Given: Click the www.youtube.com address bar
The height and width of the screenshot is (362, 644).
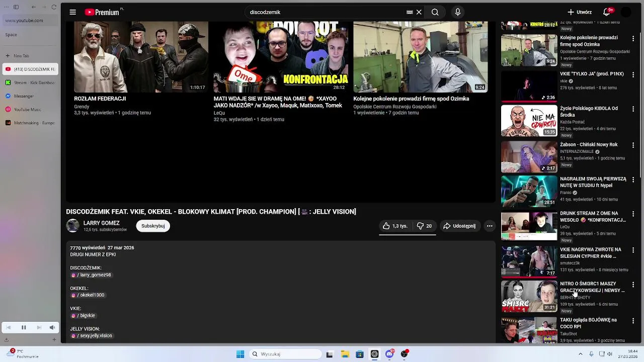Looking at the screenshot, I should [30, 21].
